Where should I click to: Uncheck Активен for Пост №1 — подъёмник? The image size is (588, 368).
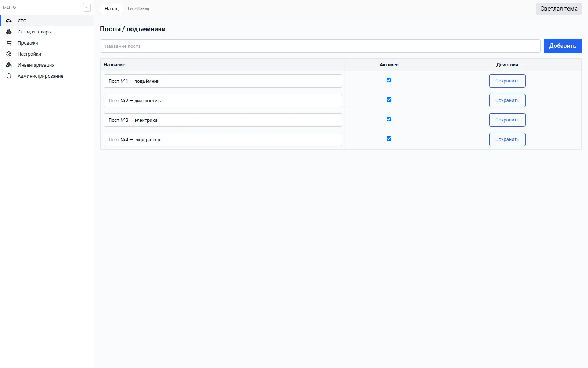pyautogui.click(x=389, y=80)
